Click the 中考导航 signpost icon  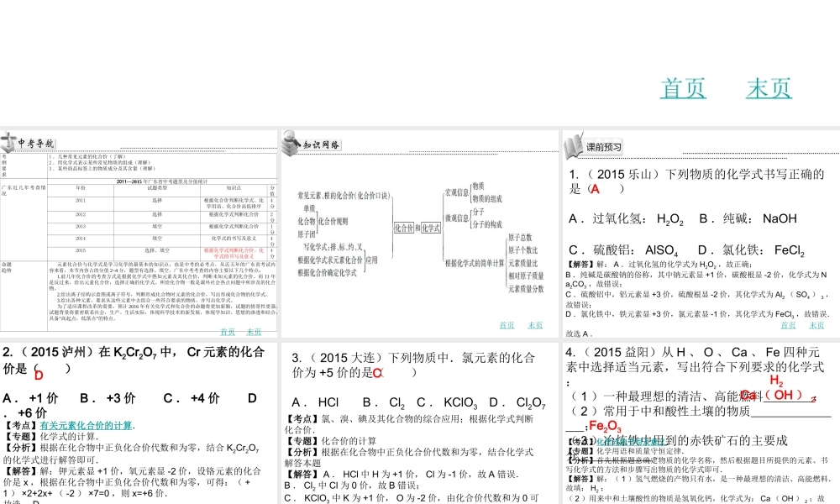tap(8, 143)
